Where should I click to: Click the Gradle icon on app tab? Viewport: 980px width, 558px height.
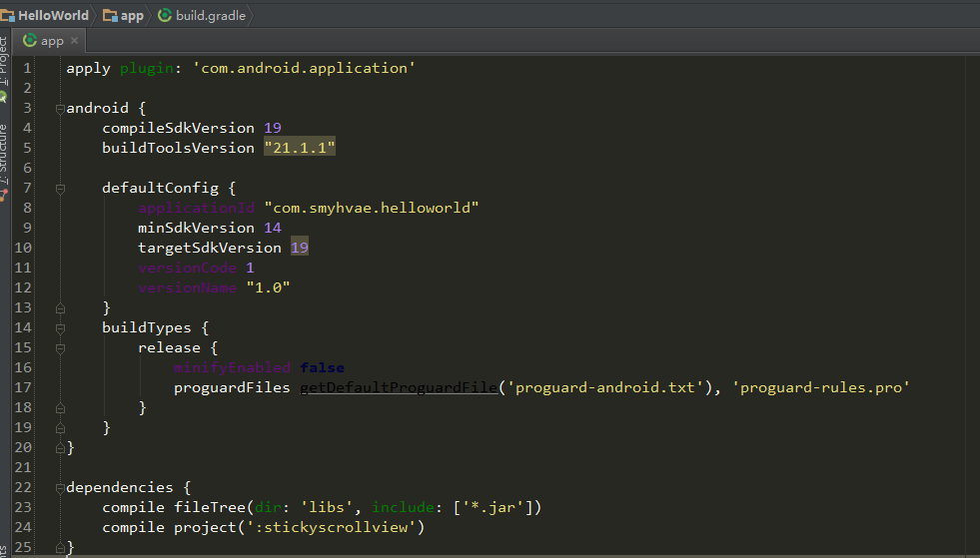(29, 41)
